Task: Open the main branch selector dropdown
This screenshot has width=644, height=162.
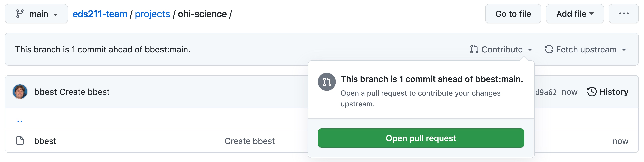Action: (x=36, y=14)
